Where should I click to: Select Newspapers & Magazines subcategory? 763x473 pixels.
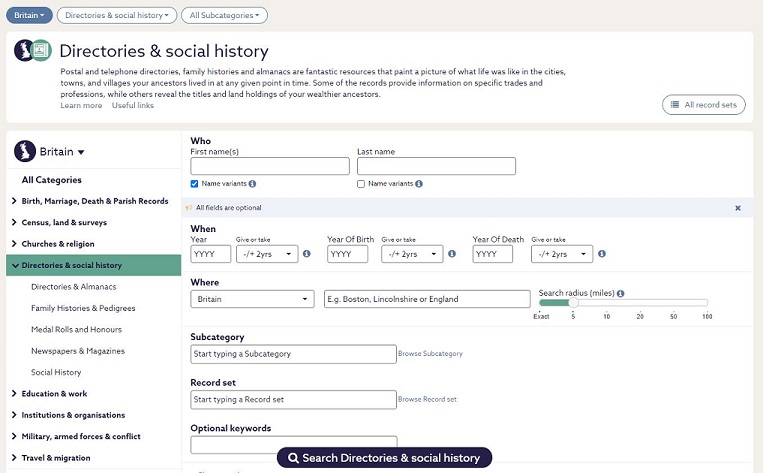coord(78,351)
